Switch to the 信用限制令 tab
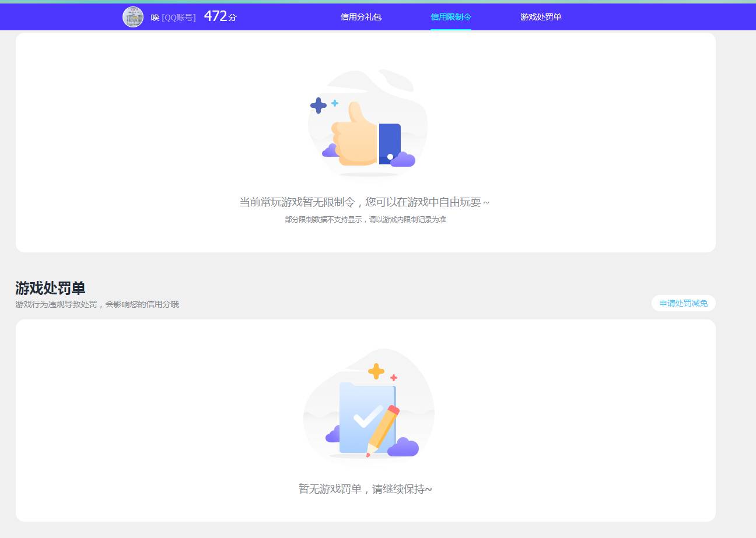The width and height of the screenshot is (756, 538). 450,17
